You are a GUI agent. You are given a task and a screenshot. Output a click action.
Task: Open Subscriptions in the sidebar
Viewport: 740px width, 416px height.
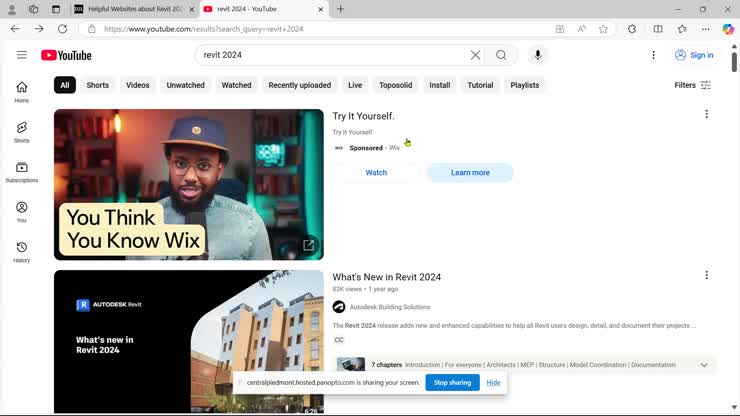click(21, 172)
